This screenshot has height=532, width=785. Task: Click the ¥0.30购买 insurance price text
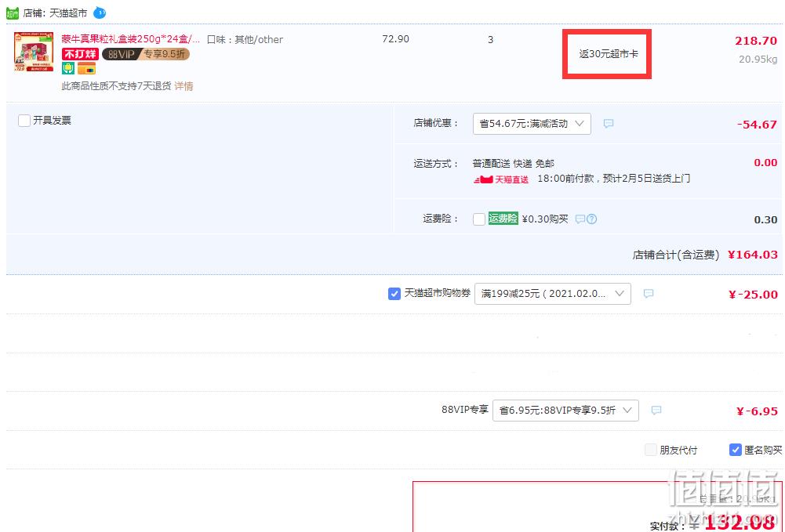(x=545, y=219)
